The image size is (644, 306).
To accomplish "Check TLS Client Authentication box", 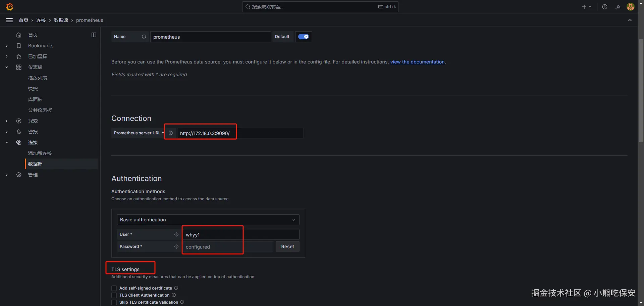I will pos(114,295).
